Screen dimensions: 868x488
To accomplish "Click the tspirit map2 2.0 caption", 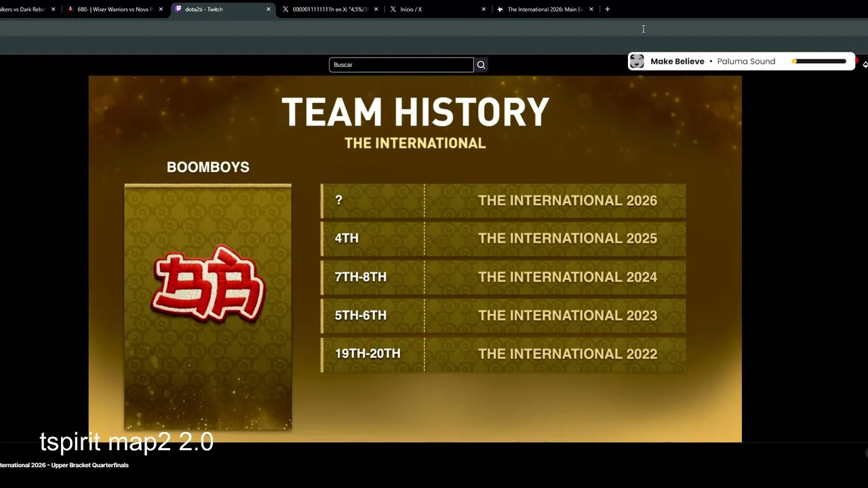I will coord(127,442).
